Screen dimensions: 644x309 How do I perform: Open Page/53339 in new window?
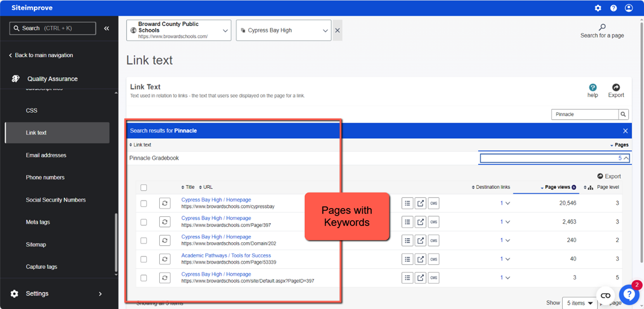tap(420, 259)
